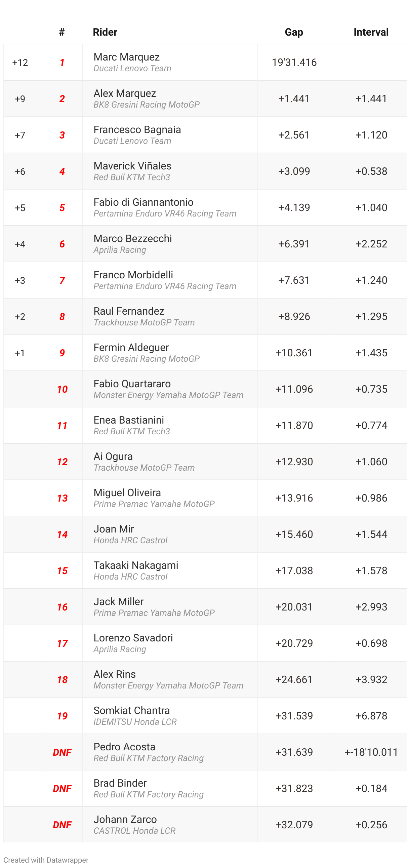Open the Created with Datawrapper link

click(46, 860)
